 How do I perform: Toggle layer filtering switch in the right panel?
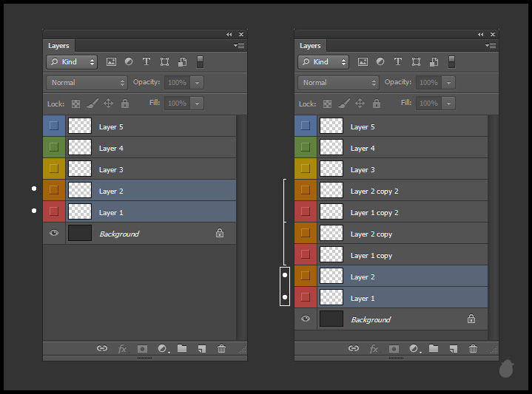click(451, 62)
